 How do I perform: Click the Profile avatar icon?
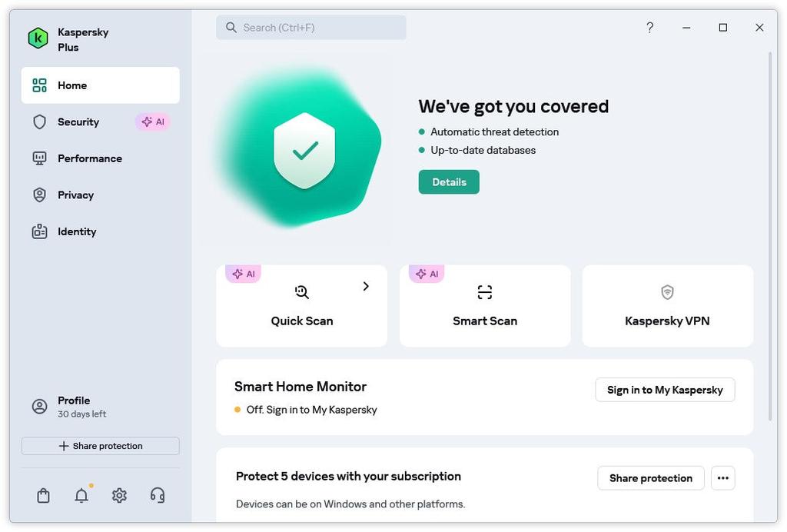pyautogui.click(x=39, y=407)
